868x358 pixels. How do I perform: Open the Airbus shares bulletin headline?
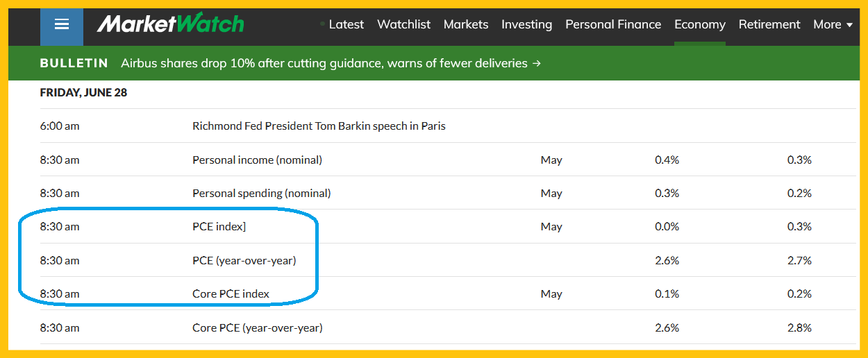click(331, 63)
